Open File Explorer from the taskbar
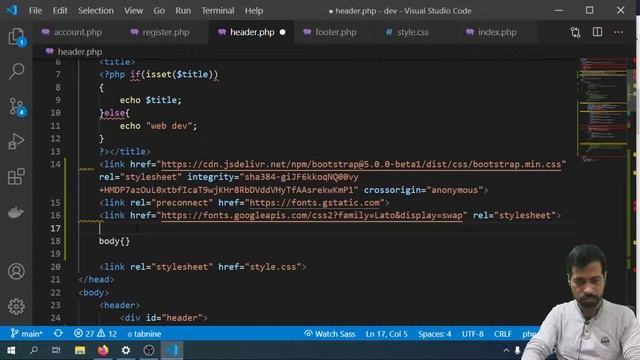The width and height of the screenshot is (640, 360). pyautogui.click(x=80, y=350)
